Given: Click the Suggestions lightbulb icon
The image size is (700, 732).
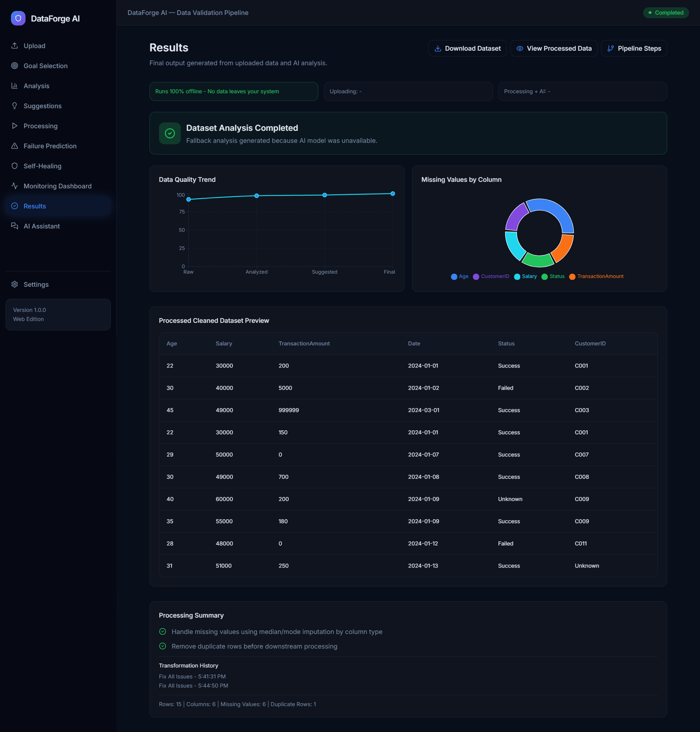Looking at the screenshot, I should click(x=15, y=106).
